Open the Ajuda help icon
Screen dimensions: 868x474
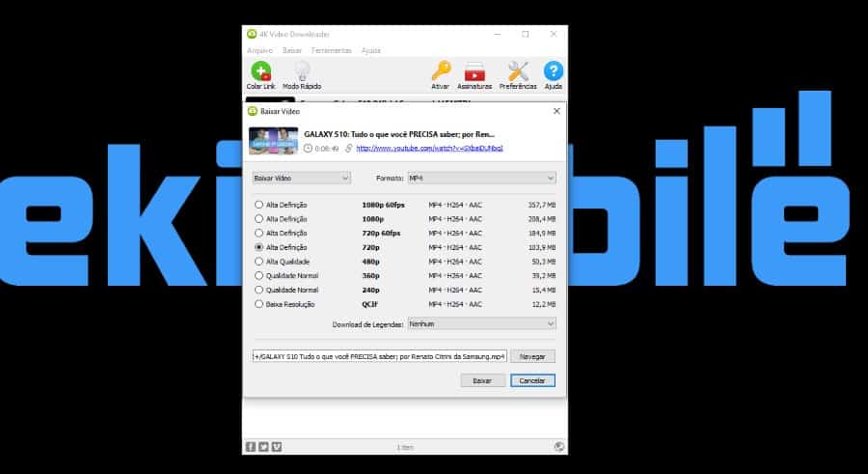click(553, 71)
